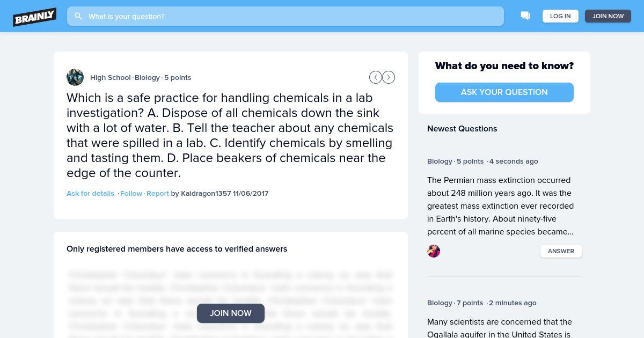Open asker's avatar by High School label
This screenshot has width=644, height=338.
(75, 77)
